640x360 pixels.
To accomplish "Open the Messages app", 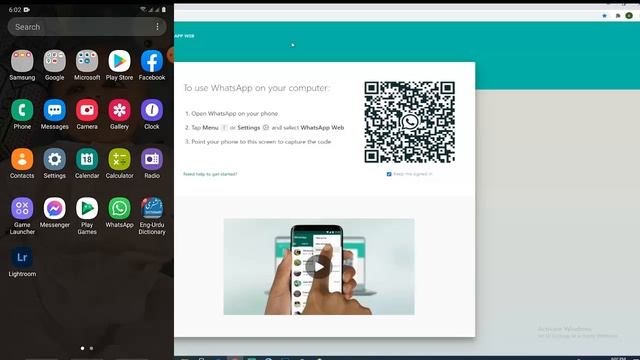I will (x=55, y=110).
